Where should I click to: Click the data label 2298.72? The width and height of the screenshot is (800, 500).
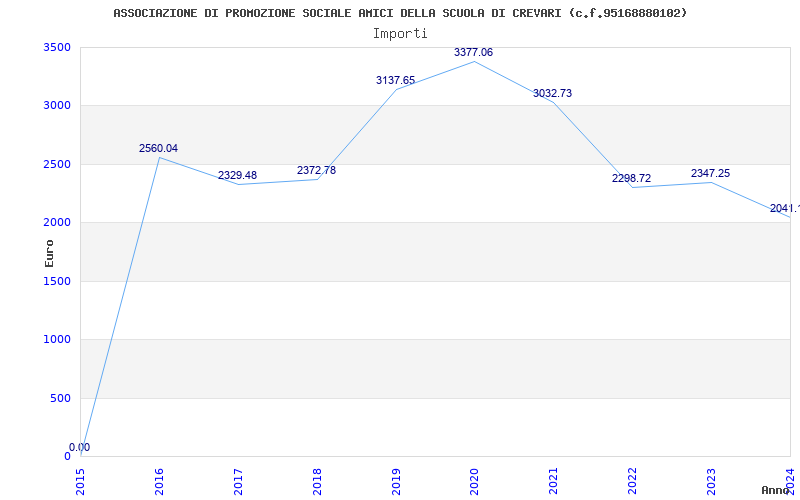point(632,179)
